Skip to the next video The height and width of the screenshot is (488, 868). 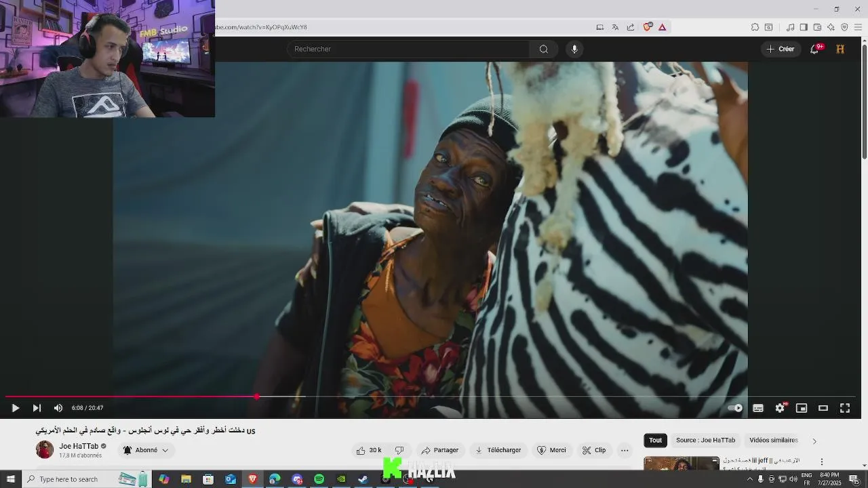pyautogui.click(x=37, y=408)
